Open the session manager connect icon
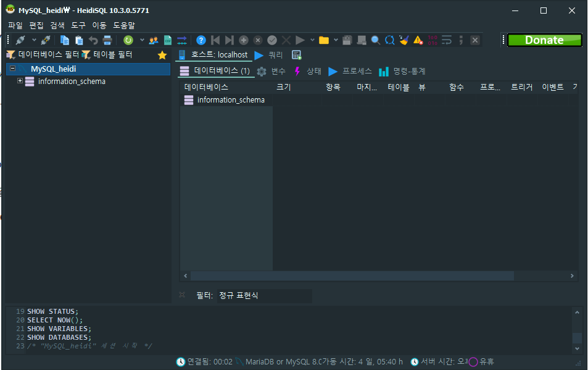The width and height of the screenshot is (588, 370). point(20,40)
